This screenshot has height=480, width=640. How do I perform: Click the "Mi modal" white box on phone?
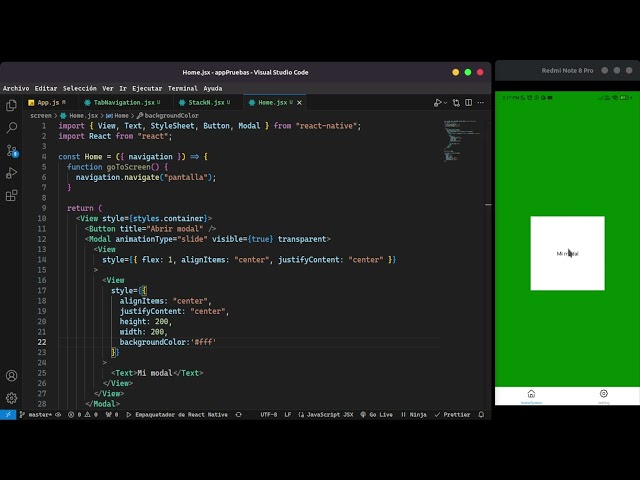(567, 253)
